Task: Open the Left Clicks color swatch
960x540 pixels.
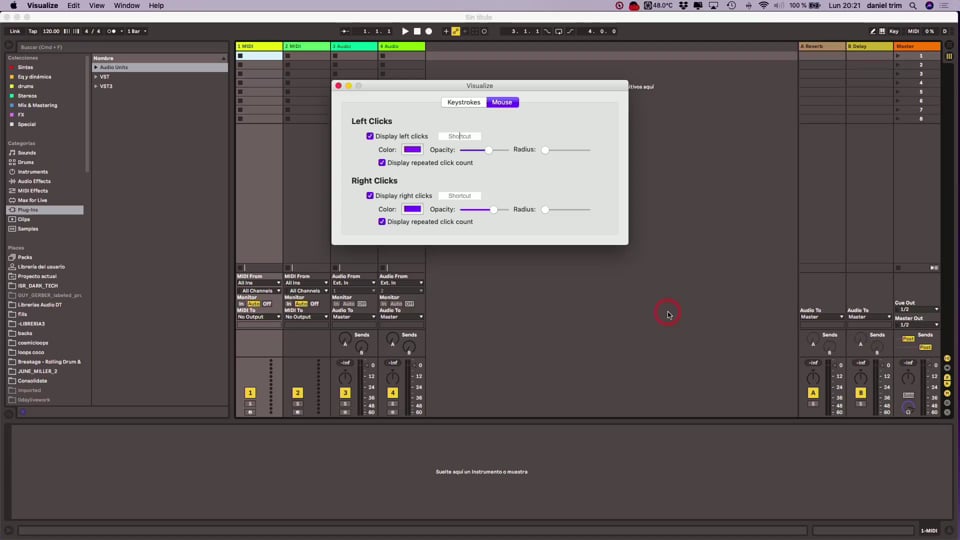Action: point(413,149)
